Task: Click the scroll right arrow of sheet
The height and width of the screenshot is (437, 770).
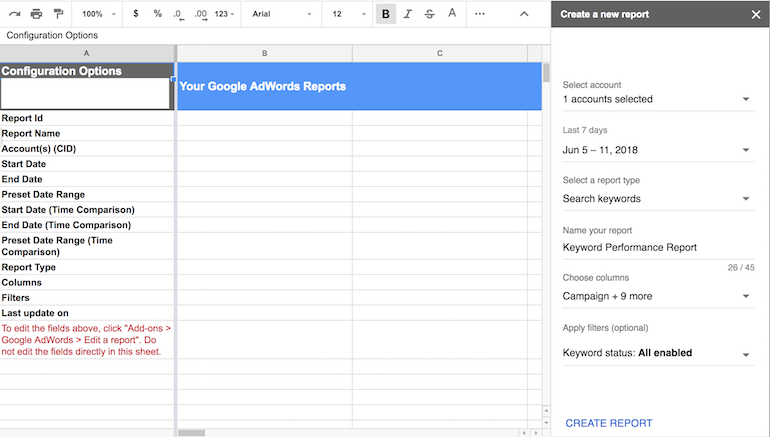Action: tap(536, 433)
